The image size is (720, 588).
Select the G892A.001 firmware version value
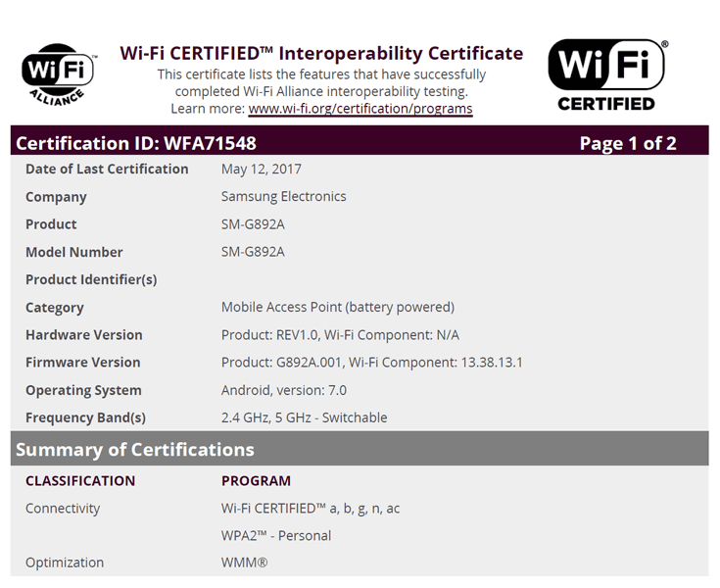372,363
